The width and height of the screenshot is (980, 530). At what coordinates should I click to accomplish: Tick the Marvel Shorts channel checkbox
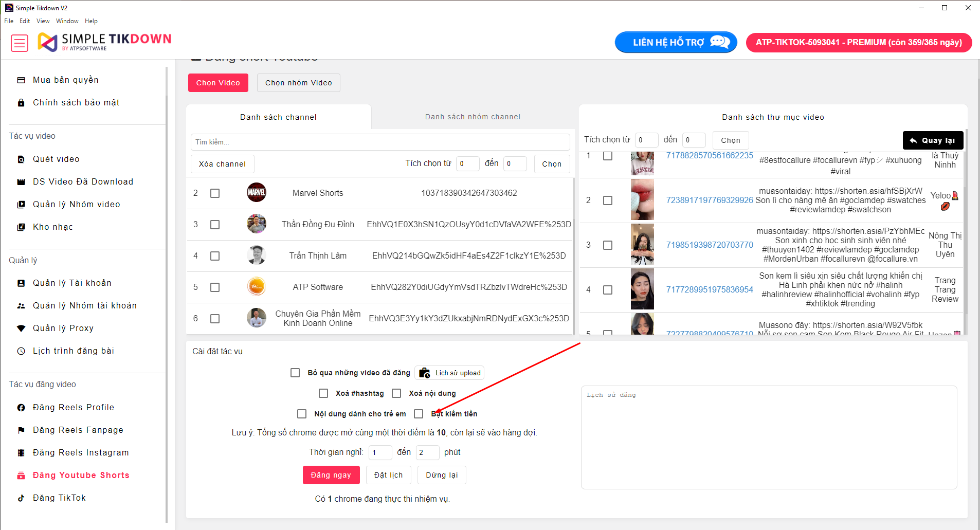215,193
